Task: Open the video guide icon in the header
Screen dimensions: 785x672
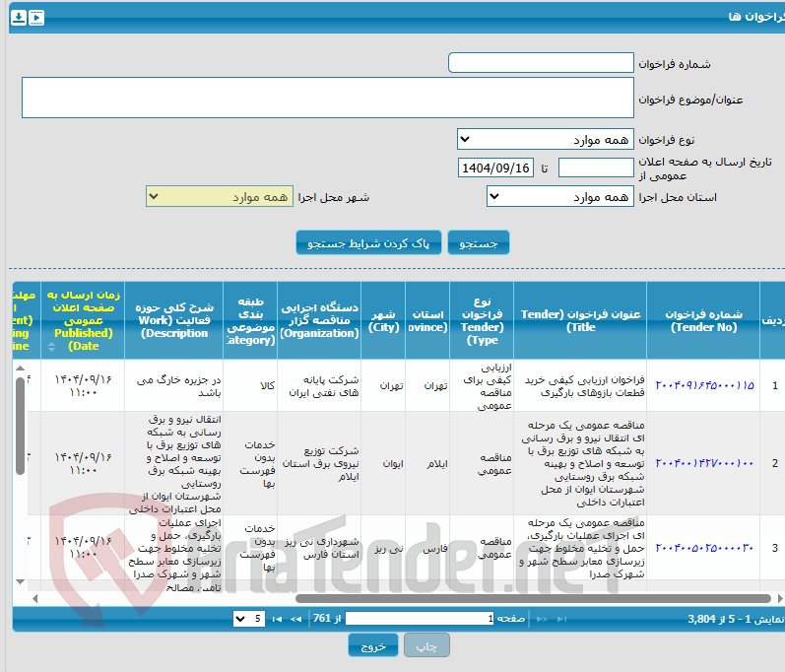Action: click(x=36, y=18)
